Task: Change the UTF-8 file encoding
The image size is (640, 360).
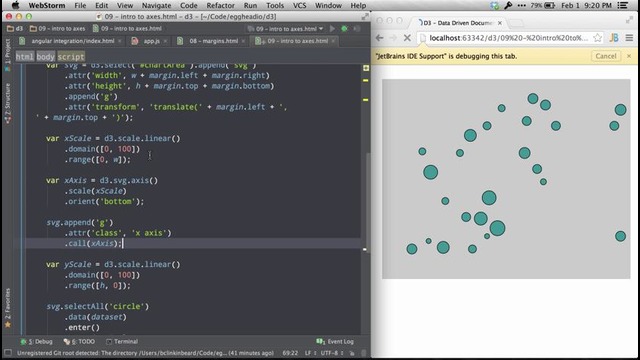Action: [x=331, y=353]
